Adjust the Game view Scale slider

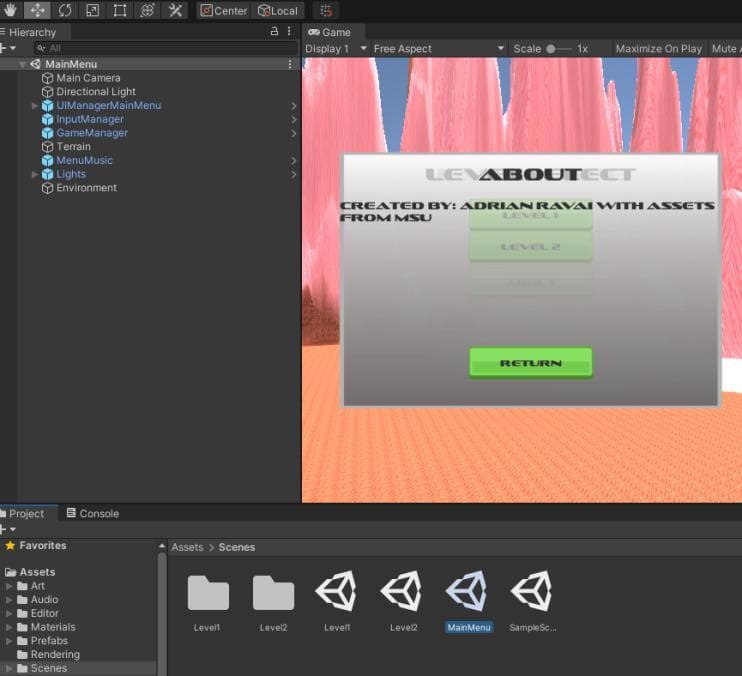coord(558,48)
